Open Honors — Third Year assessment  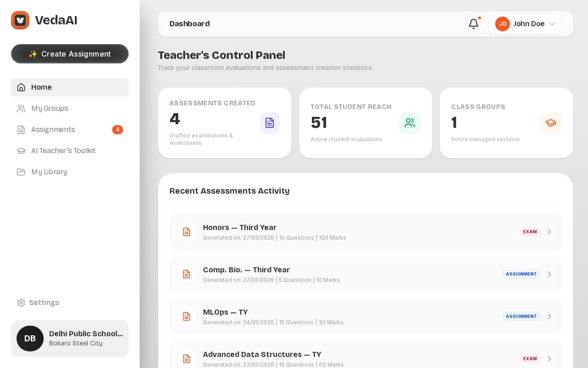point(366,232)
